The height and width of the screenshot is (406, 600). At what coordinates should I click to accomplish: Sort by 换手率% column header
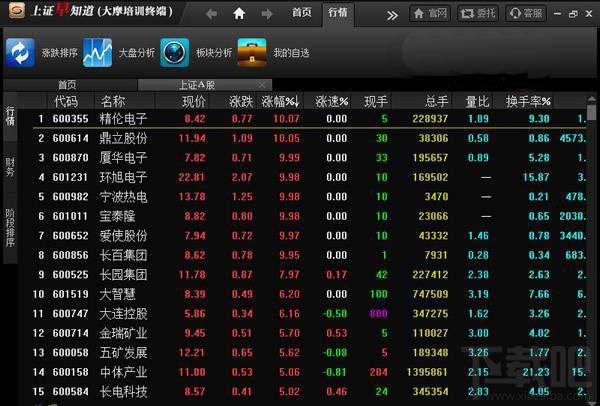(x=528, y=102)
